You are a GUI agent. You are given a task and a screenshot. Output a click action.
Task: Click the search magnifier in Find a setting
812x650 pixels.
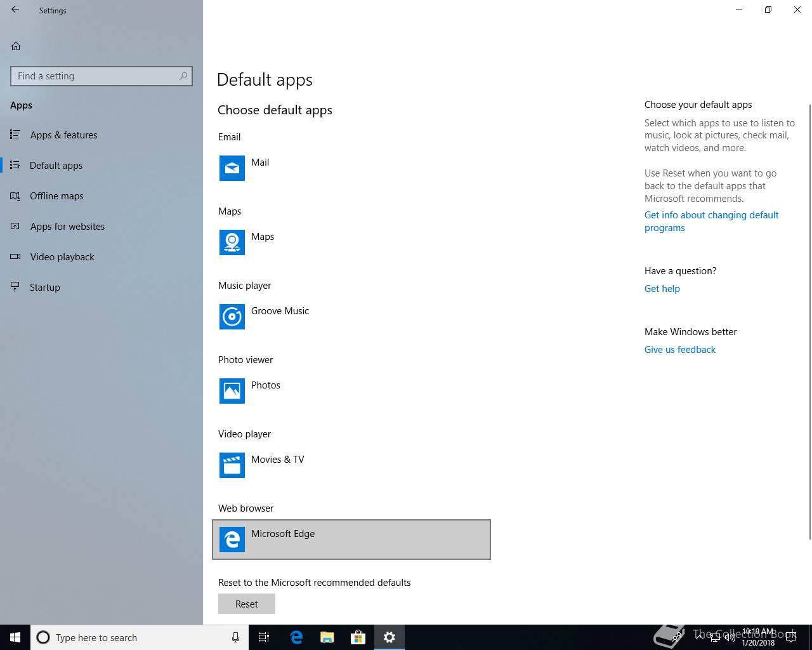click(x=183, y=76)
